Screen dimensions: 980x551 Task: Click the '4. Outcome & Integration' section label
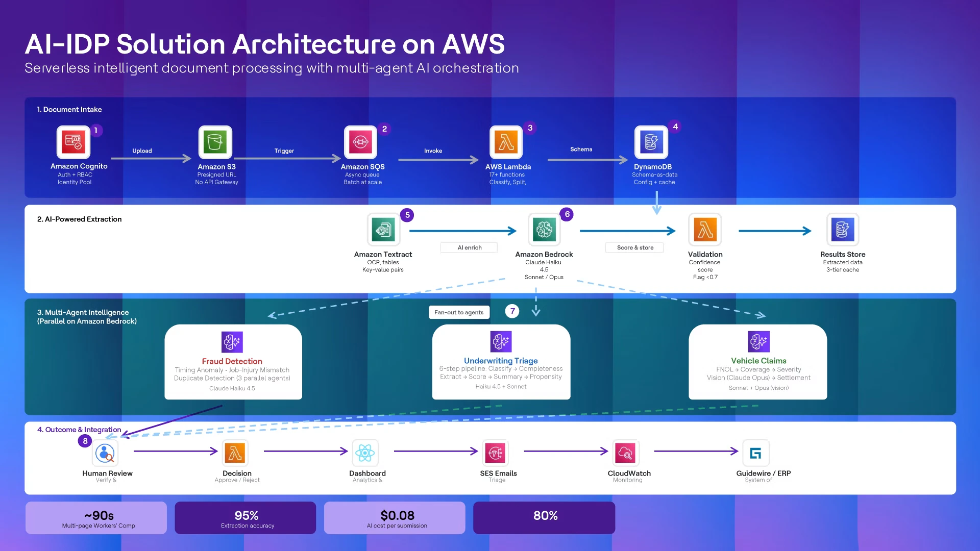point(79,430)
